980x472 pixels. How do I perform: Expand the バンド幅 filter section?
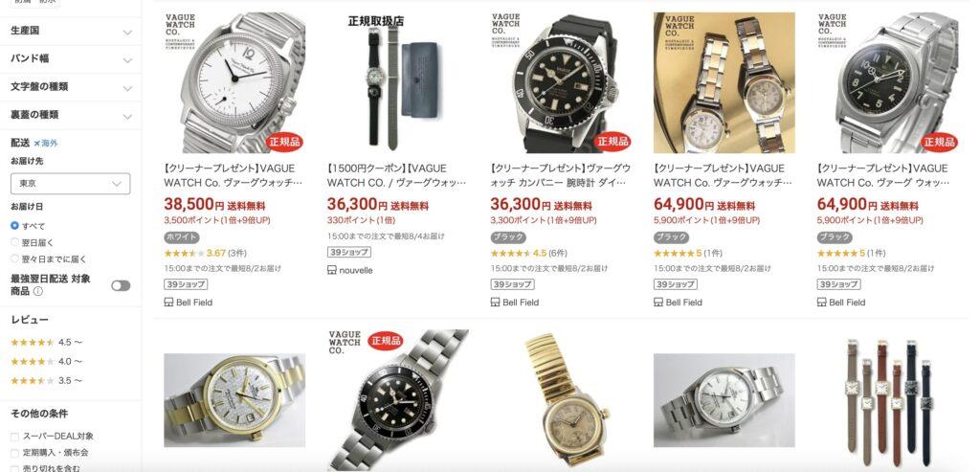pyautogui.click(x=71, y=58)
